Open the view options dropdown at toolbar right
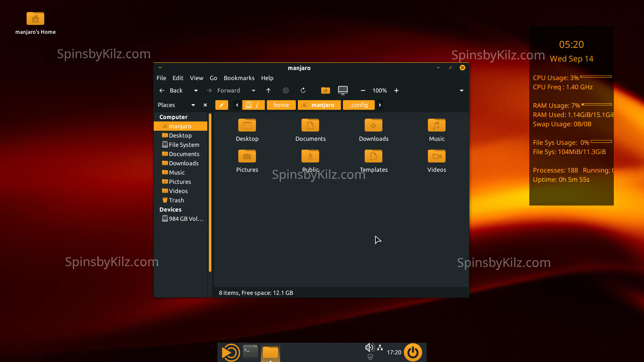Viewport: 644px width, 362px height. pyautogui.click(x=461, y=90)
